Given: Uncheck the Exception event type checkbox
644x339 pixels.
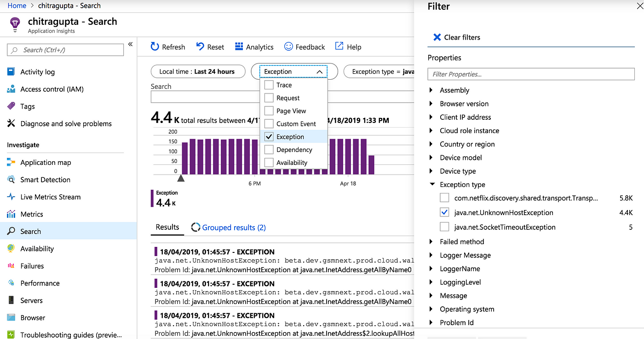Looking at the screenshot, I should [269, 136].
